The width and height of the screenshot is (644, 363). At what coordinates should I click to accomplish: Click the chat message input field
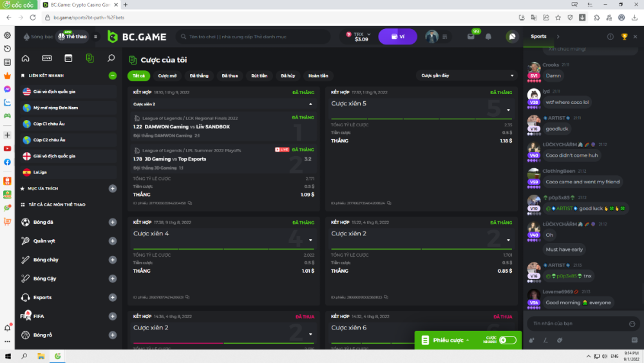(x=576, y=323)
